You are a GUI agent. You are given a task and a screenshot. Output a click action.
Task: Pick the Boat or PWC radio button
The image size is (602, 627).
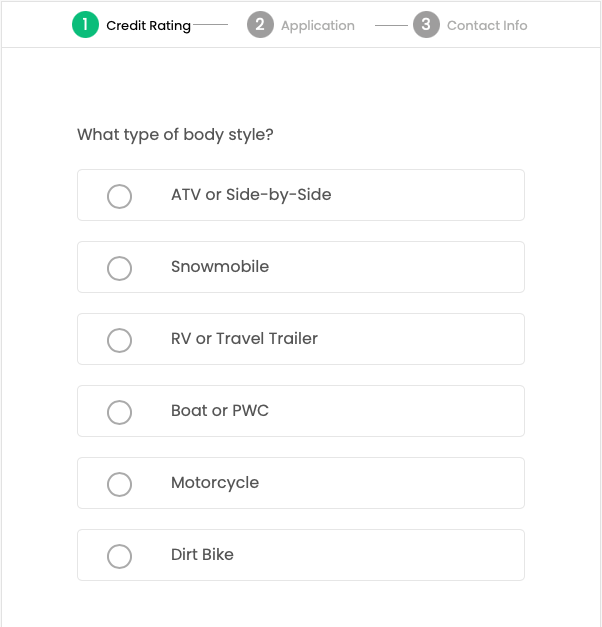pyautogui.click(x=119, y=412)
